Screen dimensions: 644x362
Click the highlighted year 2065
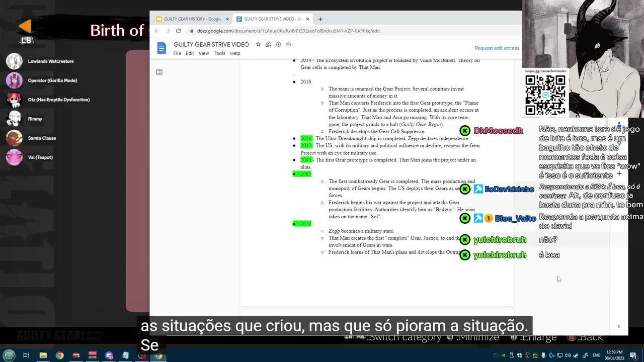pyautogui.click(x=306, y=174)
